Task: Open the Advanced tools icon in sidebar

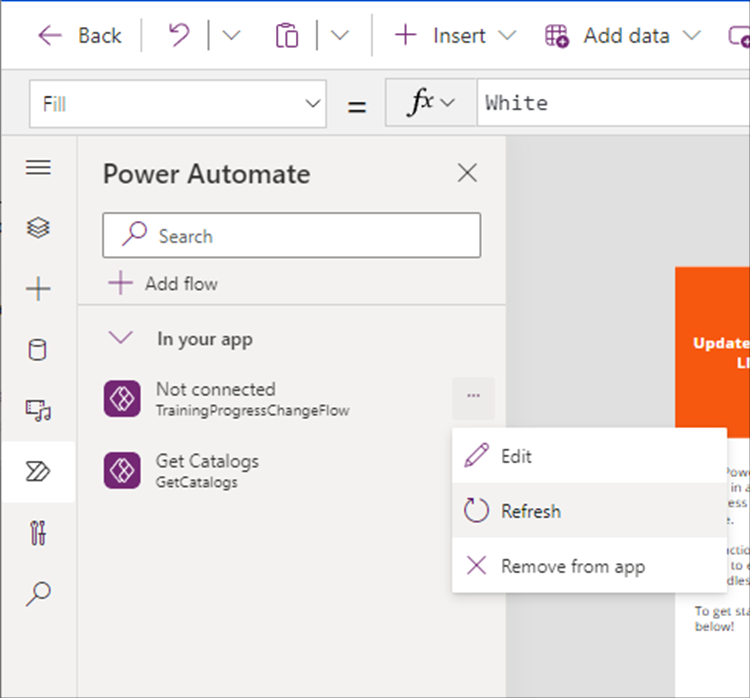Action: coord(38,533)
